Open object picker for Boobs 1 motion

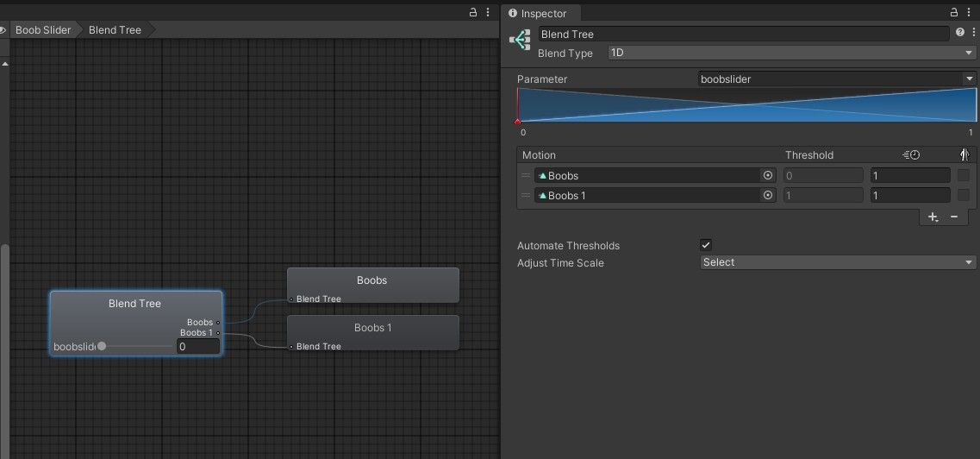click(767, 196)
